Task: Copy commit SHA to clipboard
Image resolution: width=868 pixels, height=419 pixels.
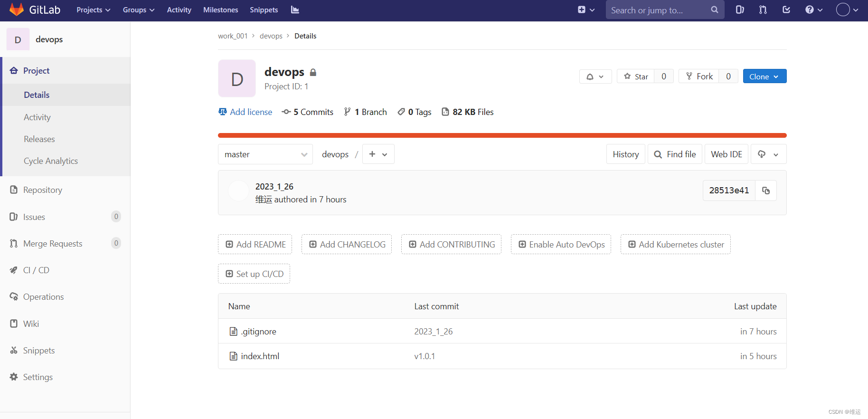Action: point(766,190)
